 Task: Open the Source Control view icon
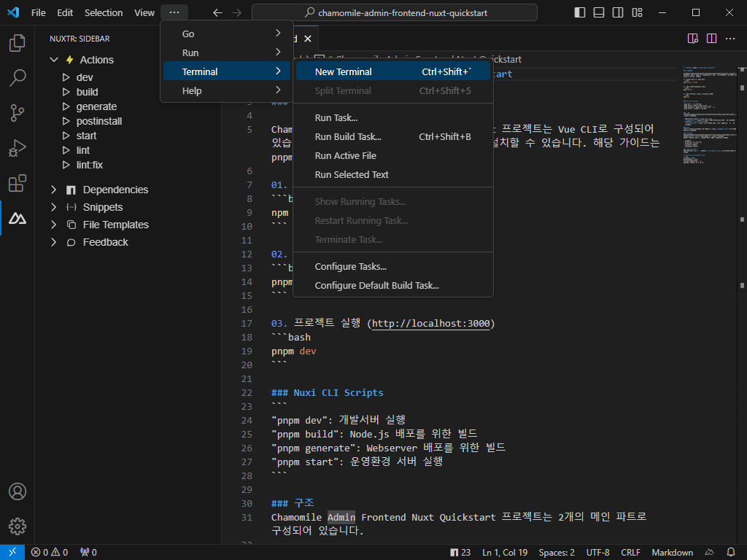coord(18,113)
